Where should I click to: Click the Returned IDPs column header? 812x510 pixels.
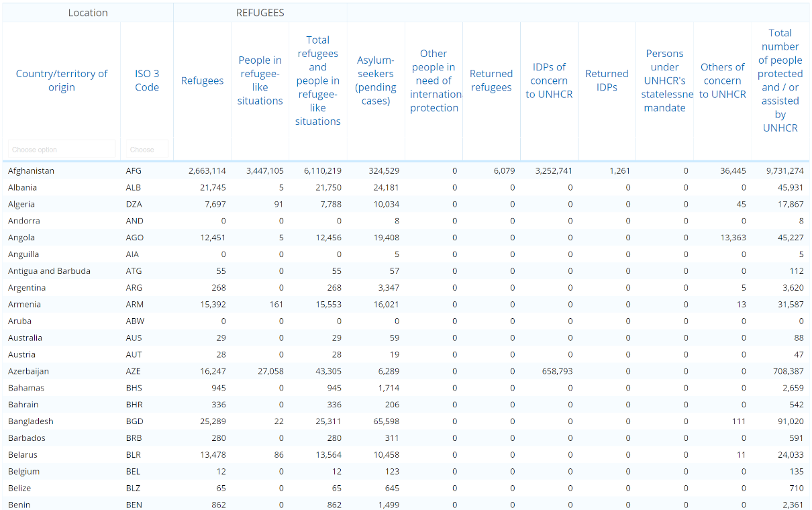[607, 81]
